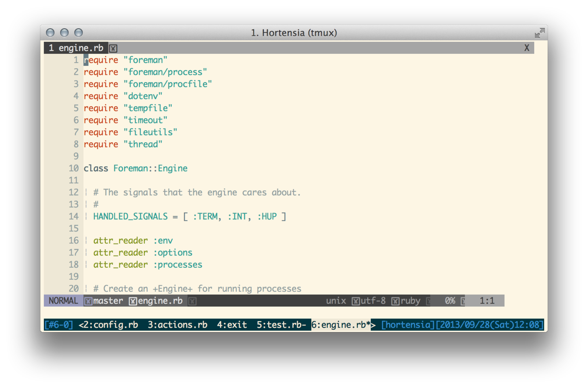The image size is (588, 388).
Task: Click the Create an +Engine+ comment
Action: (197, 289)
